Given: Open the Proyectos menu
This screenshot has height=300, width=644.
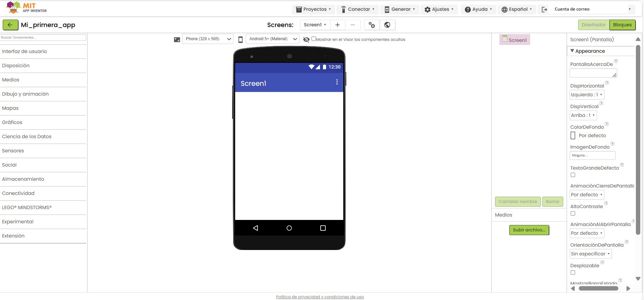Looking at the screenshot, I should (313, 9).
